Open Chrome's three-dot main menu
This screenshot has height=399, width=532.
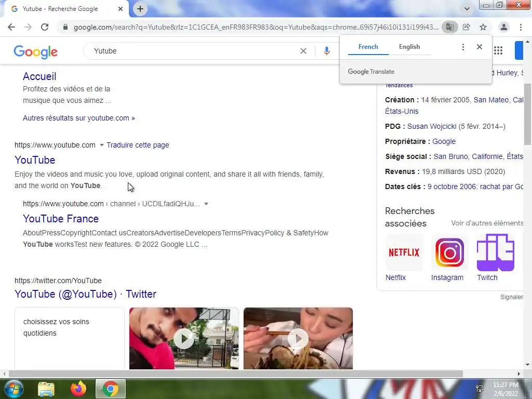point(521,27)
